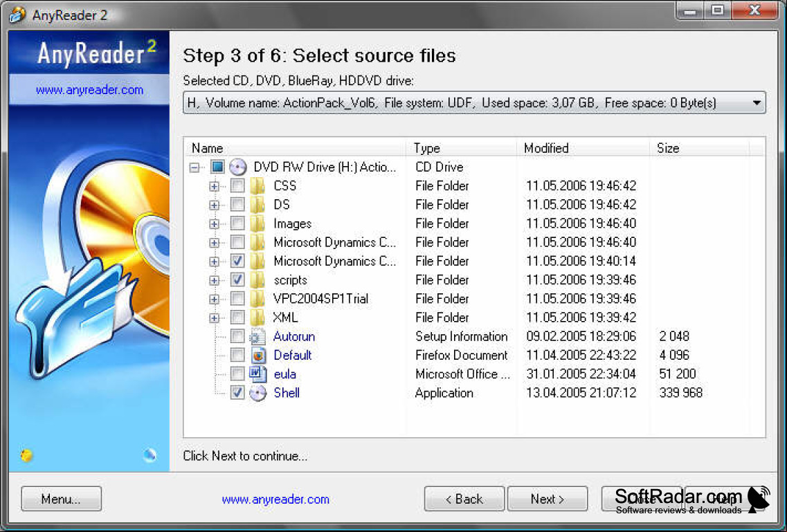Check the Autorun file checkbox
The image size is (787, 532).
coord(237,336)
